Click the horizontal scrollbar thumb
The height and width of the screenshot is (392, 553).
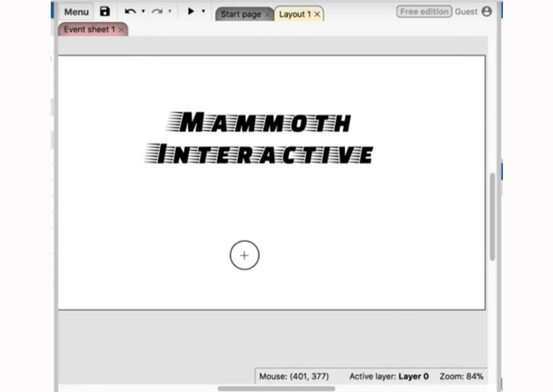tap(276, 388)
